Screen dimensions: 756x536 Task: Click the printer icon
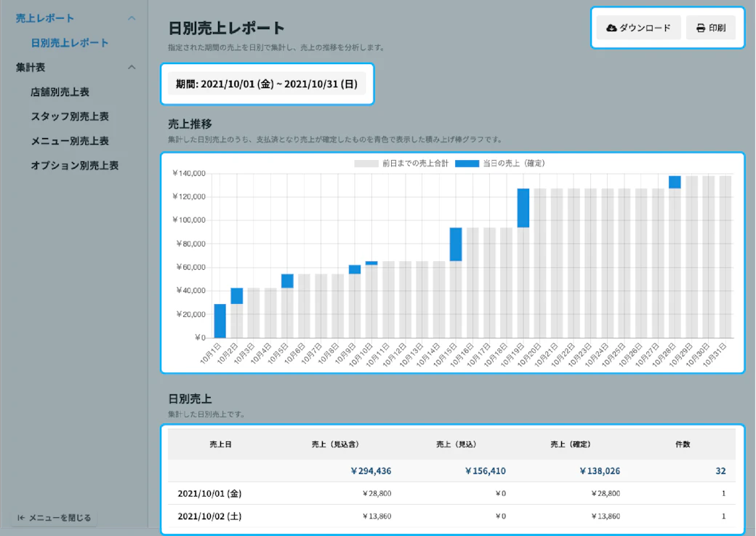pyautogui.click(x=700, y=28)
